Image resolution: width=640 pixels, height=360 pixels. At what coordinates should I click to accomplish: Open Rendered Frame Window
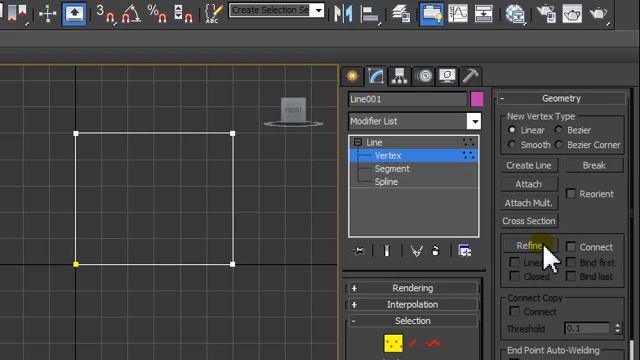(572, 13)
